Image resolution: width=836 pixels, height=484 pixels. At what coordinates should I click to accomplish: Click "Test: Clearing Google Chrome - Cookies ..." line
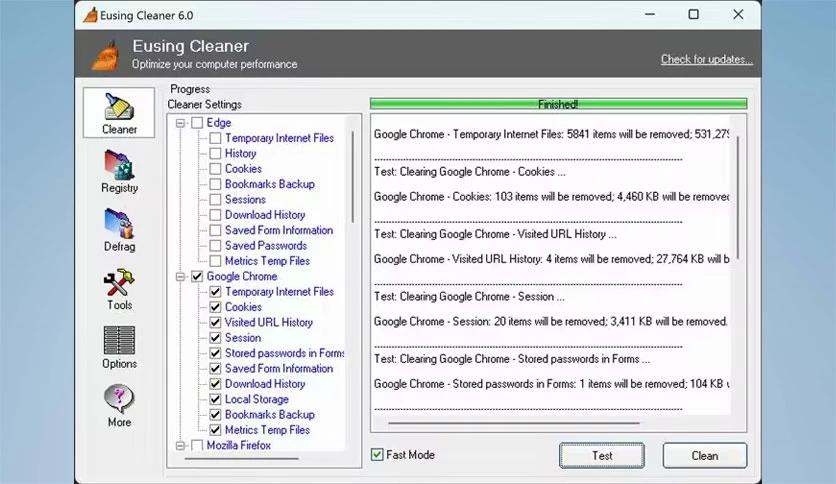470,172
